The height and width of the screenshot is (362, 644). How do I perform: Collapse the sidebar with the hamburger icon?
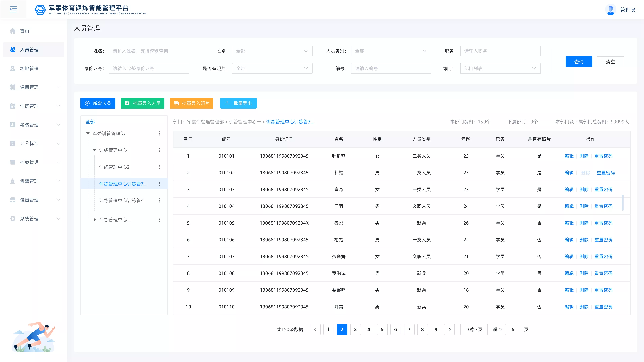pyautogui.click(x=13, y=10)
